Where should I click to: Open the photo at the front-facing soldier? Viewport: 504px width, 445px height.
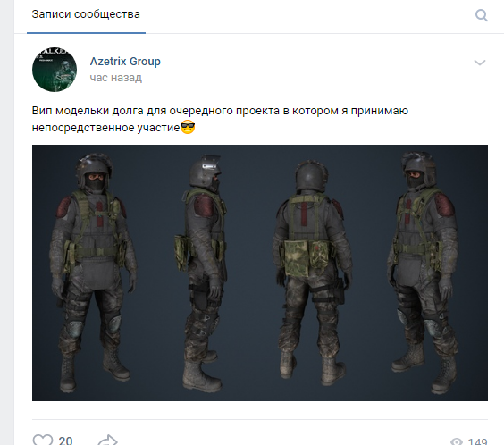tap(93, 272)
